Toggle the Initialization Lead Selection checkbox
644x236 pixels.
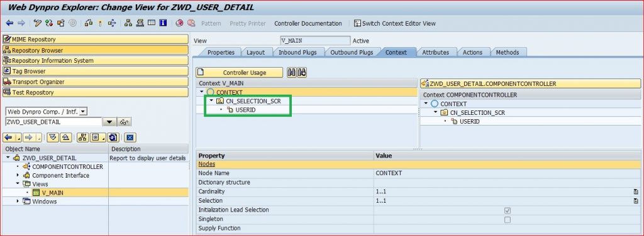click(508, 210)
